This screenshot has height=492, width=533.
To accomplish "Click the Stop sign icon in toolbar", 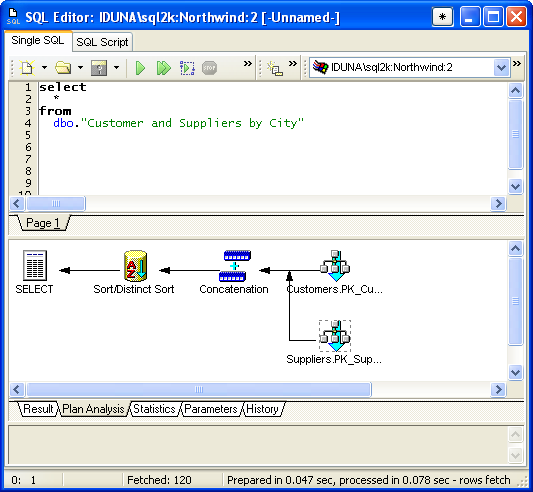I will point(209,68).
